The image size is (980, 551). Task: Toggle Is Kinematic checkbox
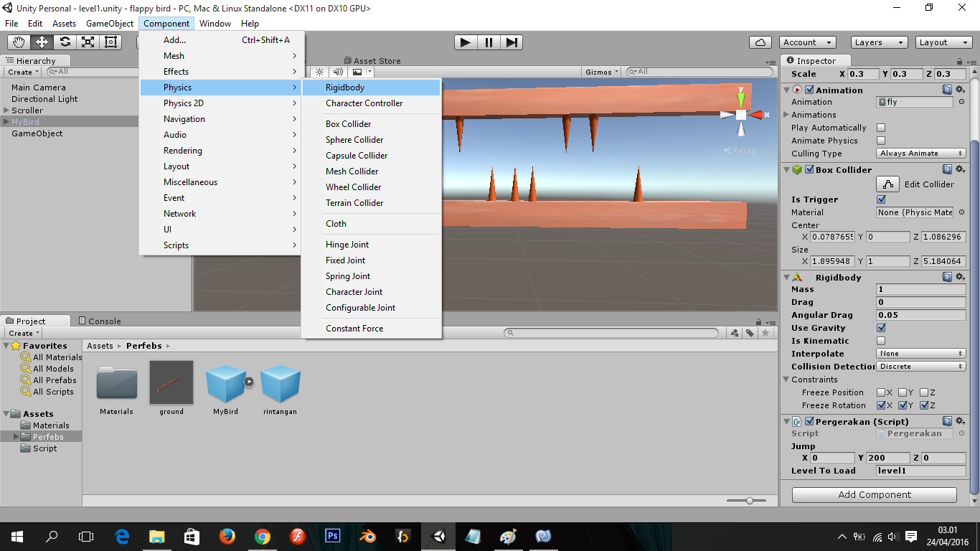881,341
